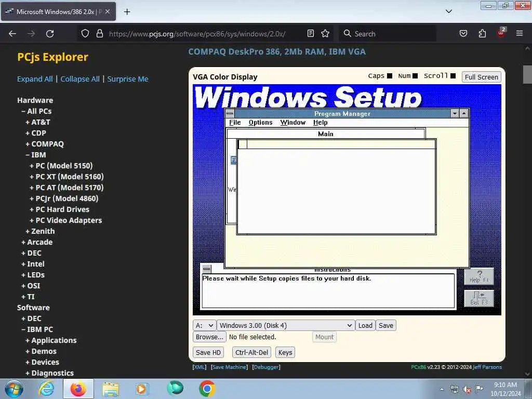Open the green swirl app in taskbar
This screenshot has width=532, height=399.
pos(175,388)
